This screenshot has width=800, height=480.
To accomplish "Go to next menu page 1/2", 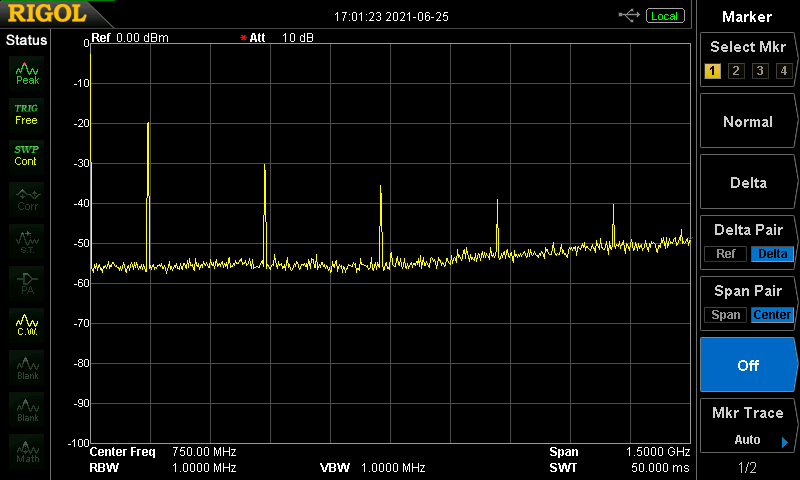I will click(x=748, y=468).
